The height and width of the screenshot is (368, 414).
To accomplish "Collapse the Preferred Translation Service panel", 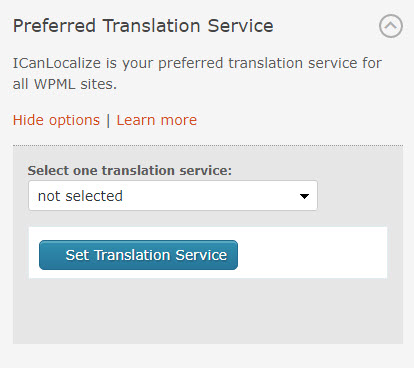I will coord(391,26).
